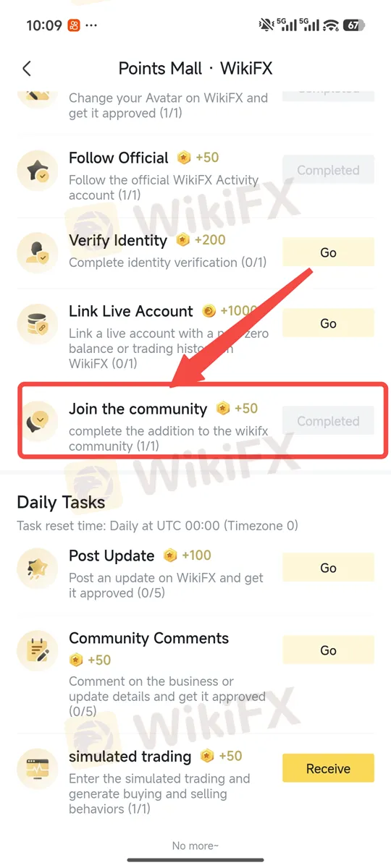Tap the Verify Identity person icon

38,252
